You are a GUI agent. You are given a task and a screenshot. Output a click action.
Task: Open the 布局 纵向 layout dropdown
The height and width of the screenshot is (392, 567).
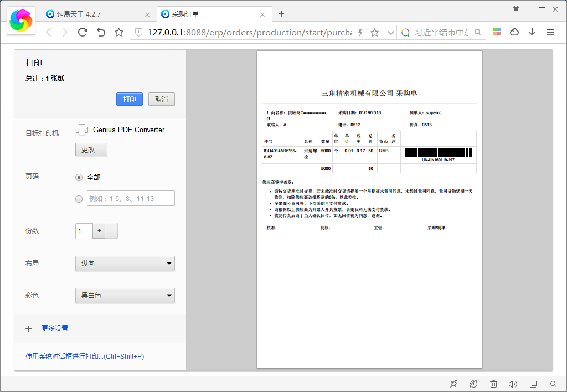click(125, 264)
